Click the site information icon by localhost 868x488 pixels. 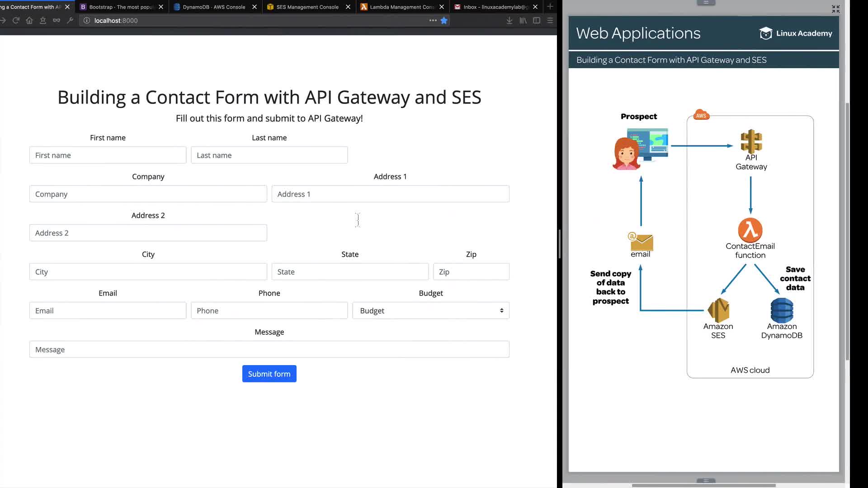(x=87, y=20)
